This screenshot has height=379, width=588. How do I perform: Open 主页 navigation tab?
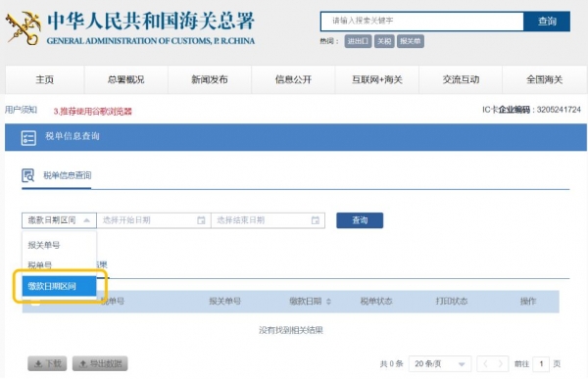45,79
